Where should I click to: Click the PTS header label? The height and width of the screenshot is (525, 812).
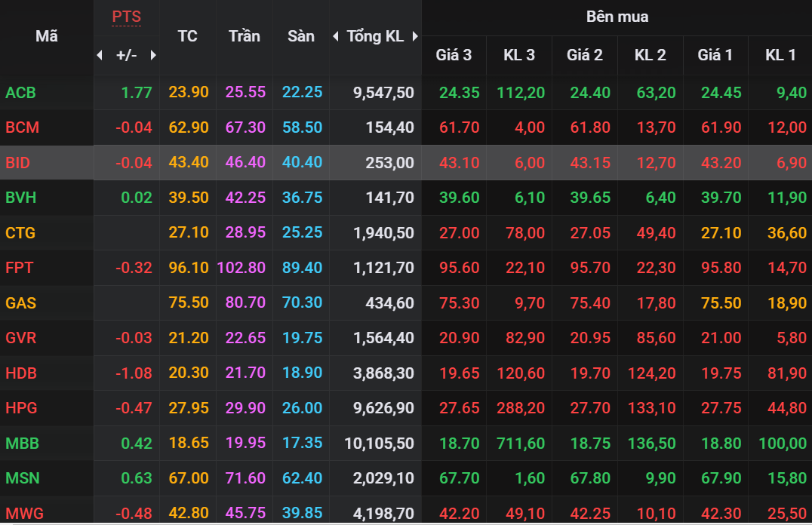tap(126, 17)
